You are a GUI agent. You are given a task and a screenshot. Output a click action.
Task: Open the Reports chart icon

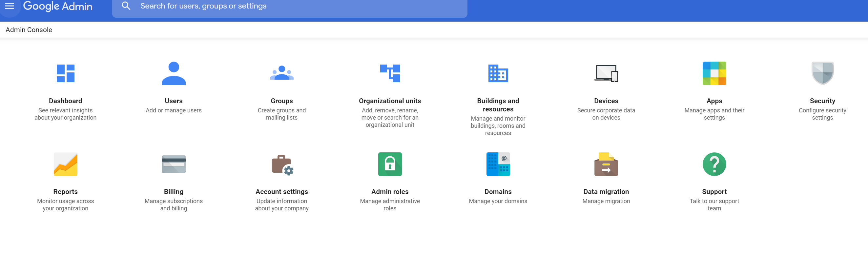(65, 164)
